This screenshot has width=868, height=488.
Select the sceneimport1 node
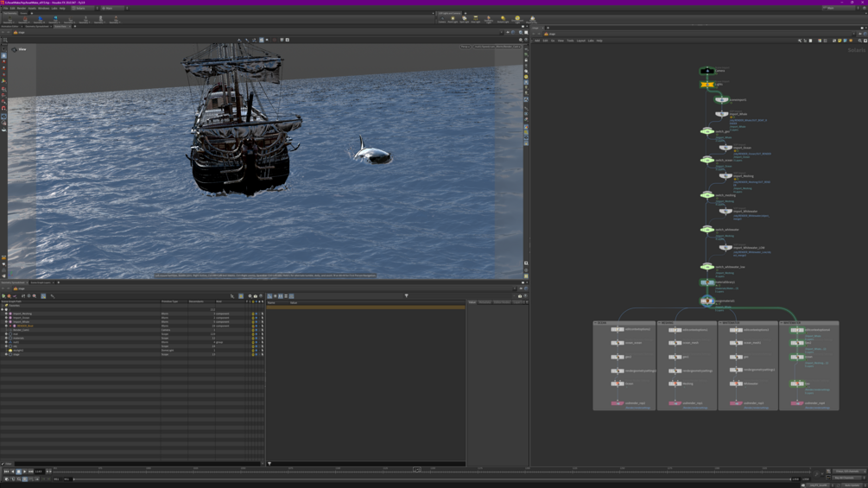point(721,100)
